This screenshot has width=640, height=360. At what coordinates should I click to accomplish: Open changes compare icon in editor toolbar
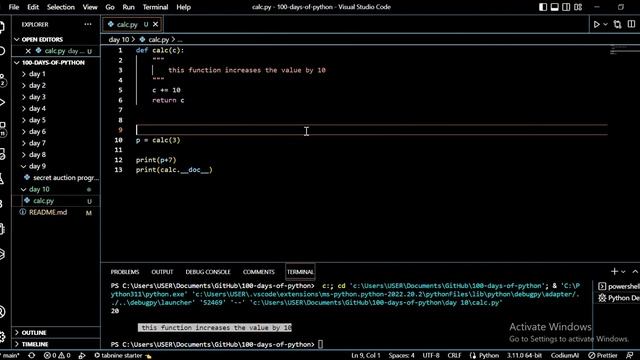[x=617, y=24]
